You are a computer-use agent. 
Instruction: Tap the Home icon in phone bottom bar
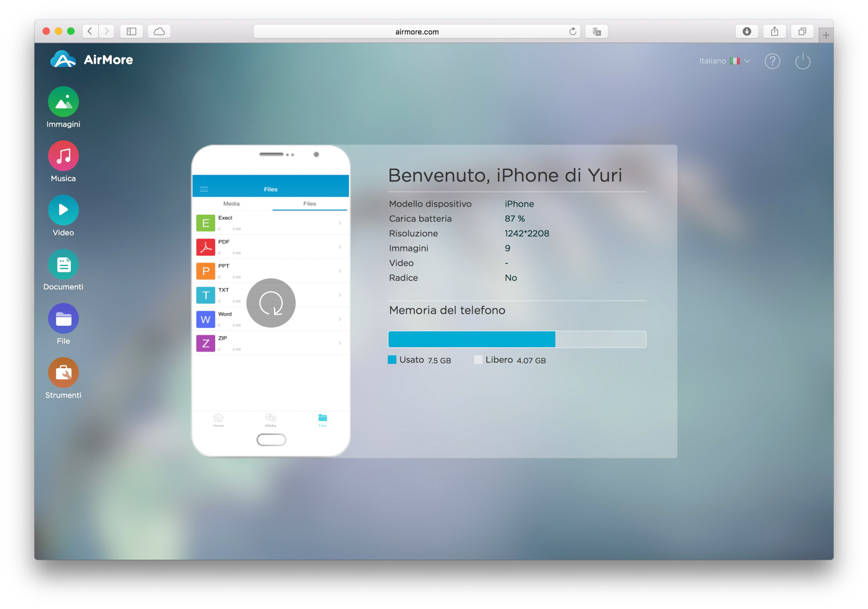(x=219, y=420)
